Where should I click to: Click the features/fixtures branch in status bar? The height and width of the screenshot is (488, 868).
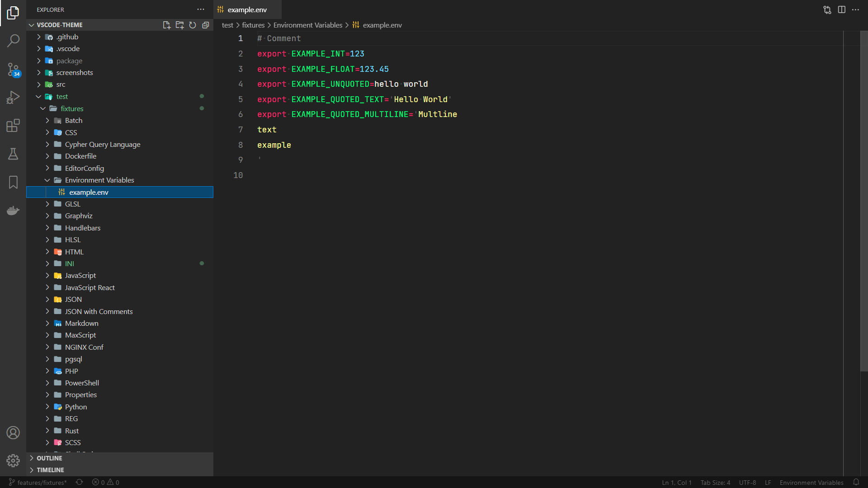[38, 482]
